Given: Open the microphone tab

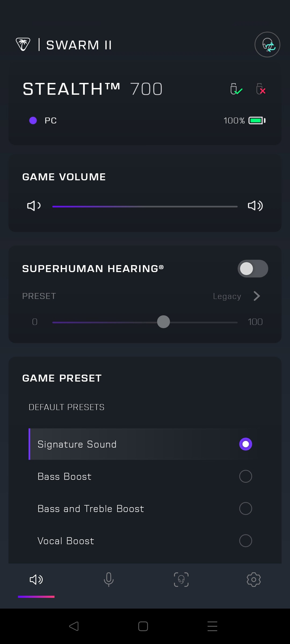Looking at the screenshot, I should pos(109,580).
